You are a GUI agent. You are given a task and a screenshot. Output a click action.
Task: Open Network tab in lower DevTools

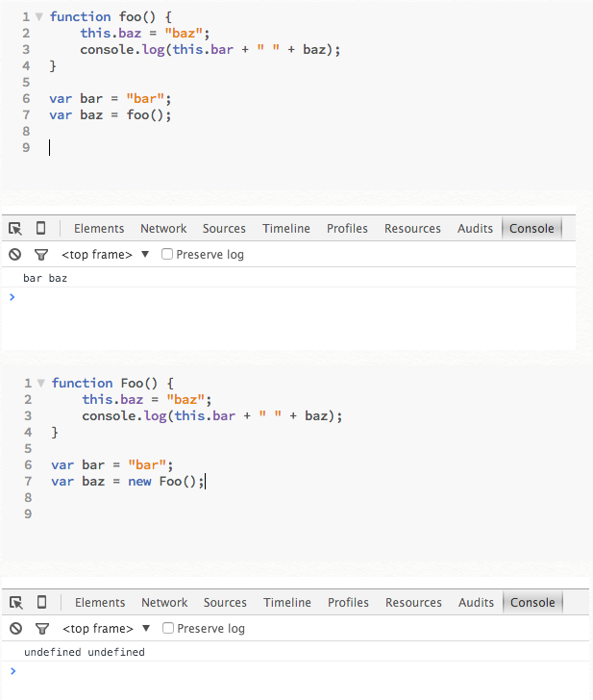pos(164,603)
